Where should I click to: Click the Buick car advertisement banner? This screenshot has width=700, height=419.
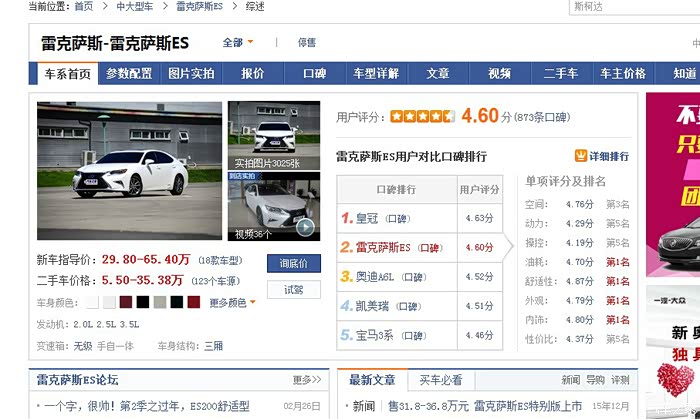pos(673,185)
